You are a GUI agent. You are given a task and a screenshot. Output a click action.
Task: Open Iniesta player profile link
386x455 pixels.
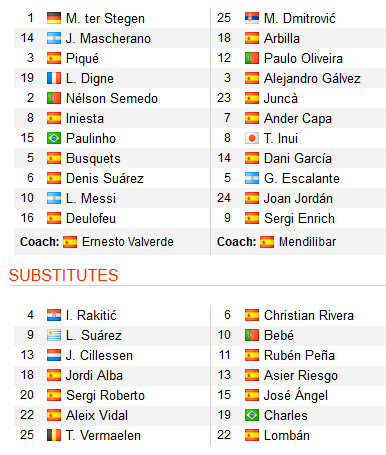point(85,118)
